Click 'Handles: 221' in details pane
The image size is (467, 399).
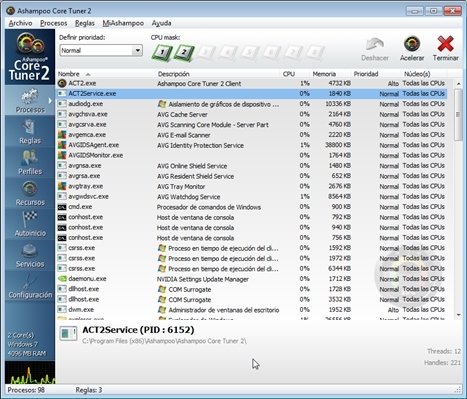pyautogui.click(x=442, y=363)
